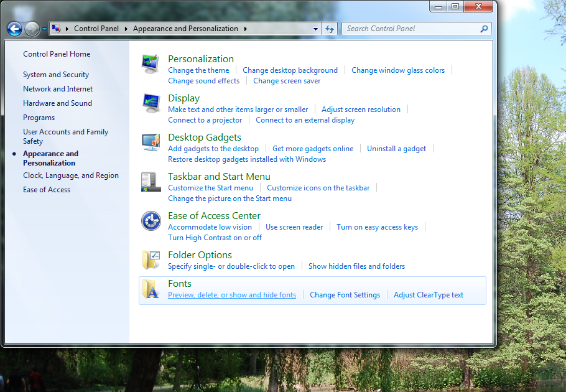Click Specify single- or double-click to open

231,266
